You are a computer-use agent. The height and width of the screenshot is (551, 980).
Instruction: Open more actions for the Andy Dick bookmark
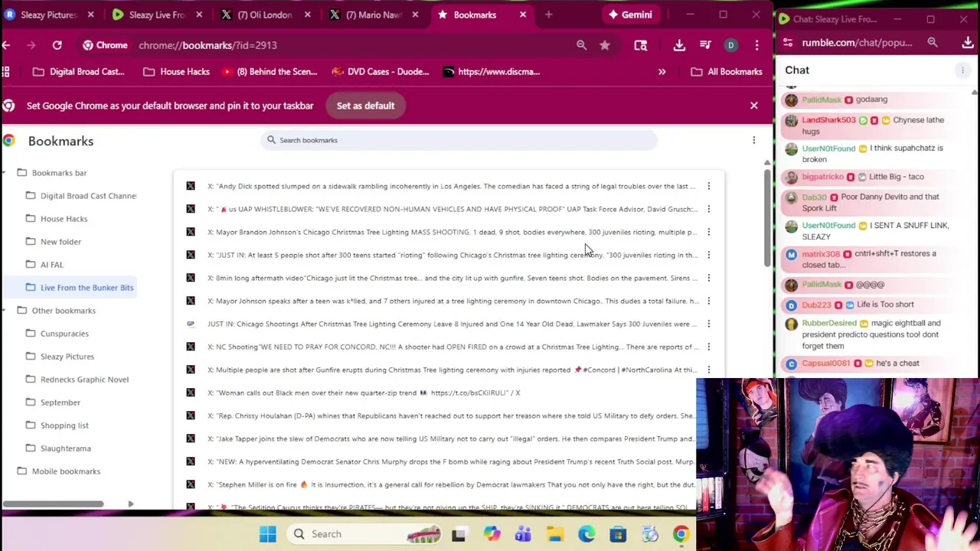coord(708,186)
